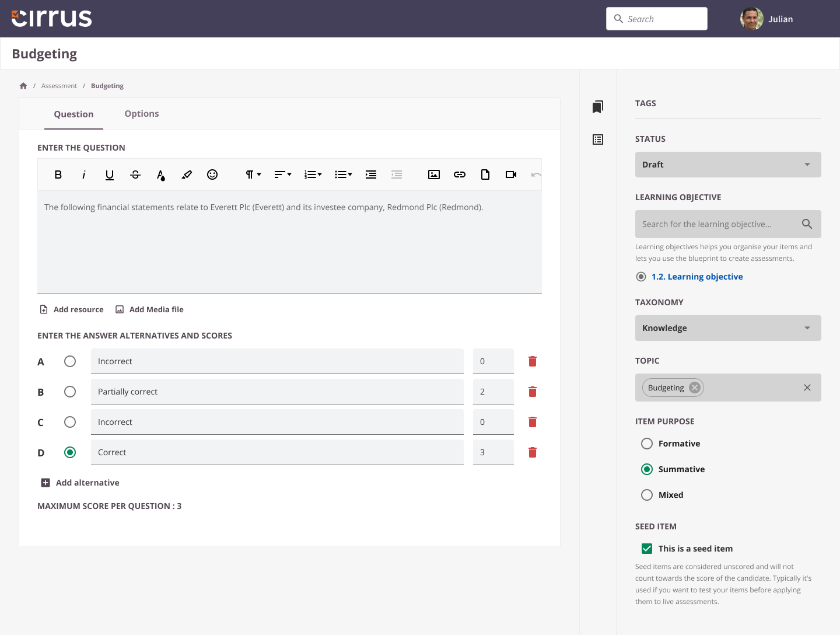
Task: Open the numbered list dropdown arrow
Action: point(320,175)
